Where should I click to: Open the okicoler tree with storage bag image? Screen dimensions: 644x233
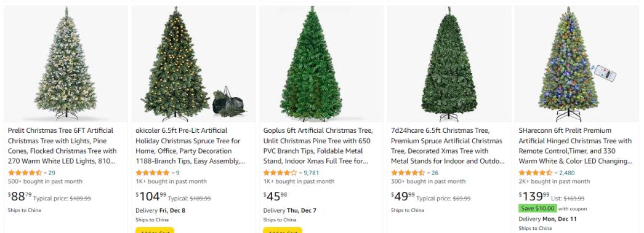click(x=193, y=63)
